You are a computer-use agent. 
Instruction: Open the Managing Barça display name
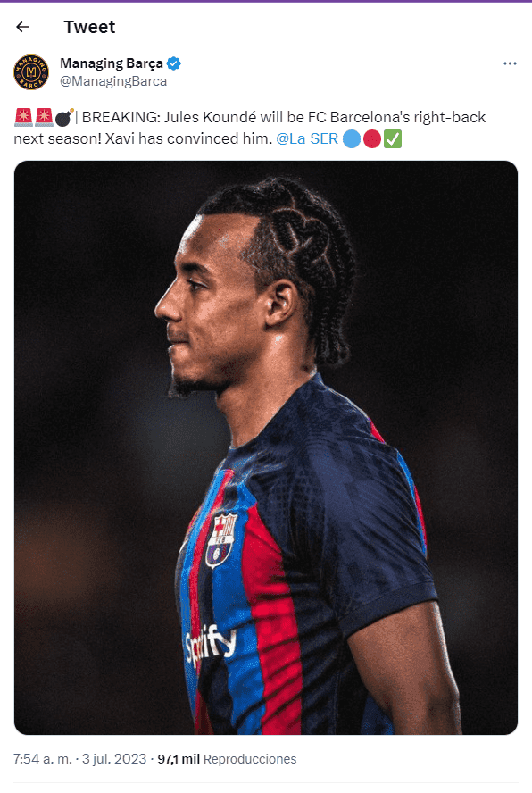point(112,63)
